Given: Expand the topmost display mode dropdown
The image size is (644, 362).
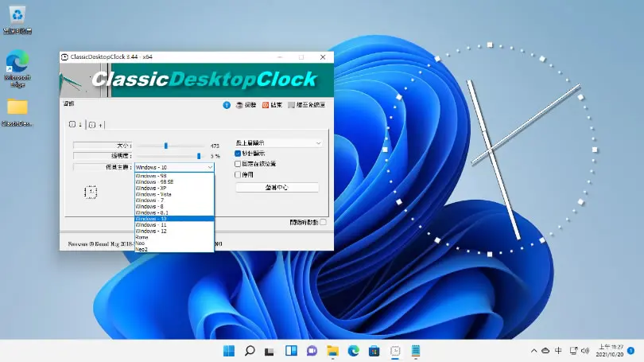Looking at the screenshot, I should 278,143.
